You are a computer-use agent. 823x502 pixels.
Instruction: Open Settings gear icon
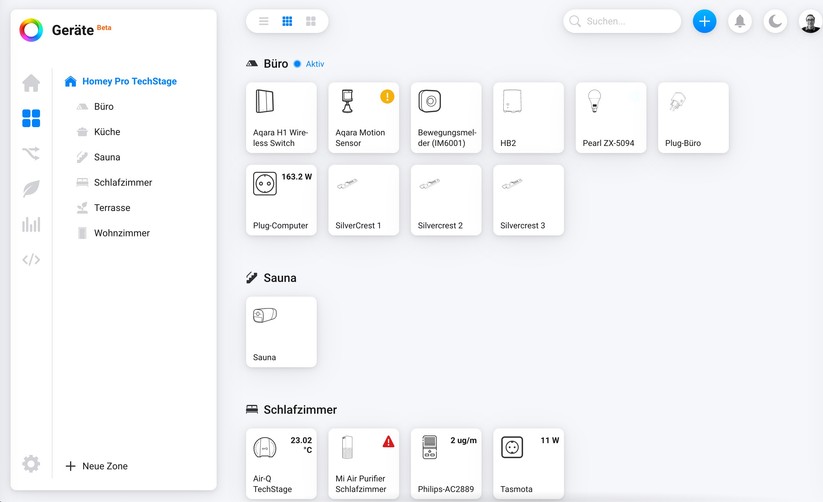[31, 464]
